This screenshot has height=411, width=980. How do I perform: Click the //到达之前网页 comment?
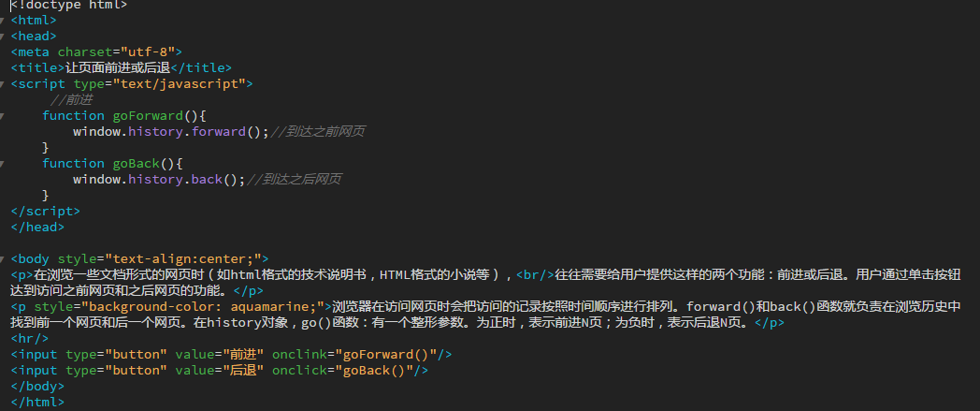pyautogui.click(x=317, y=131)
